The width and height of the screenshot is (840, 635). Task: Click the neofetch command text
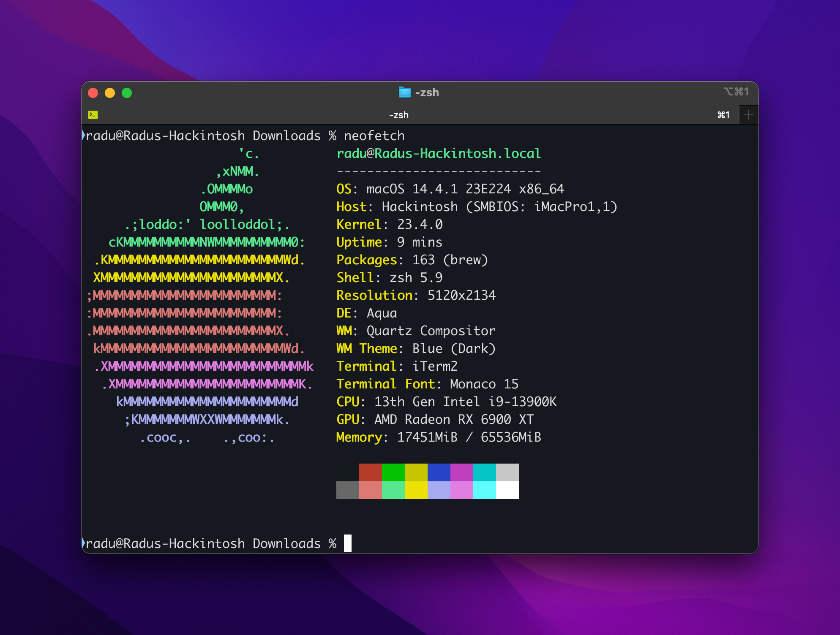[374, 136]
